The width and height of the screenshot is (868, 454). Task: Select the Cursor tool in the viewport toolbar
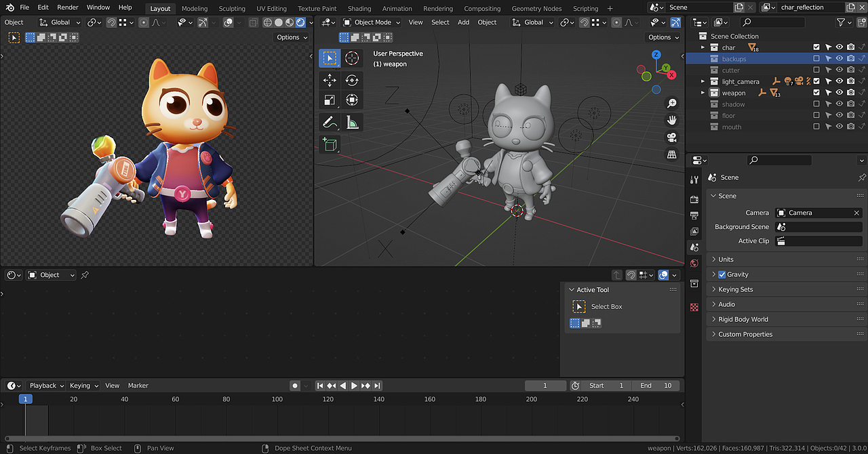click(351, 58)
